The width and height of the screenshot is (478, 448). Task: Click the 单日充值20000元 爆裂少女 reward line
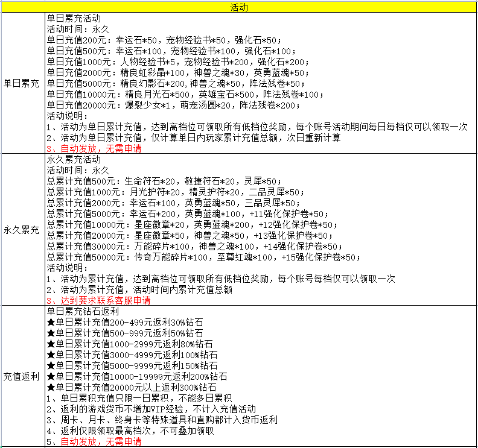pyautogui.click(x=173, y=106)
